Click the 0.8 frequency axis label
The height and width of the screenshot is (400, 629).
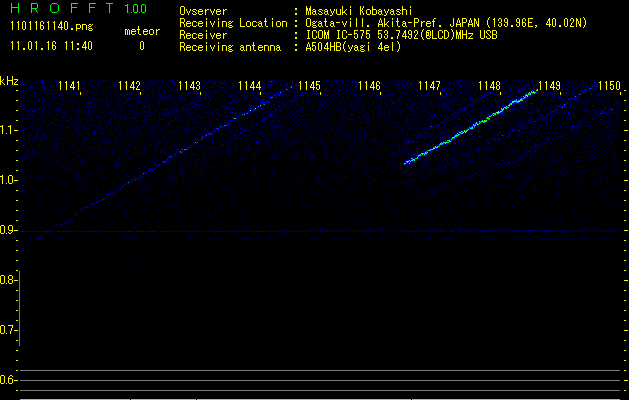[7, 280]
